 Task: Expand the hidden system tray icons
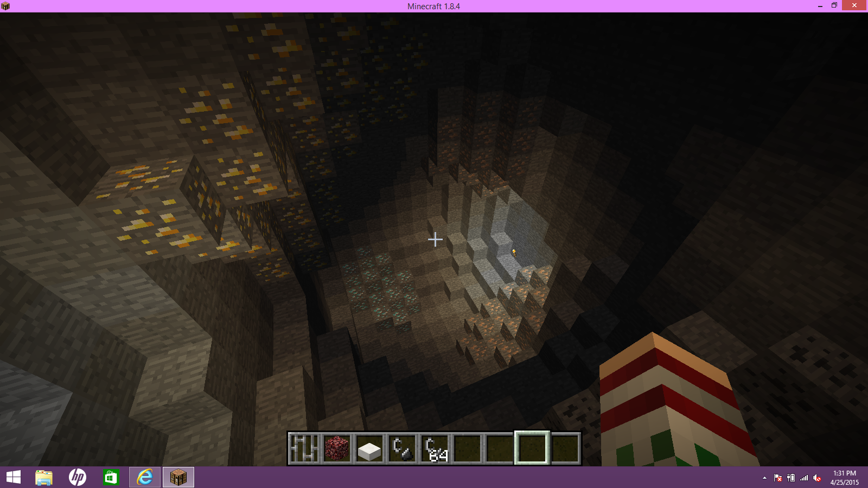(764, 478)
